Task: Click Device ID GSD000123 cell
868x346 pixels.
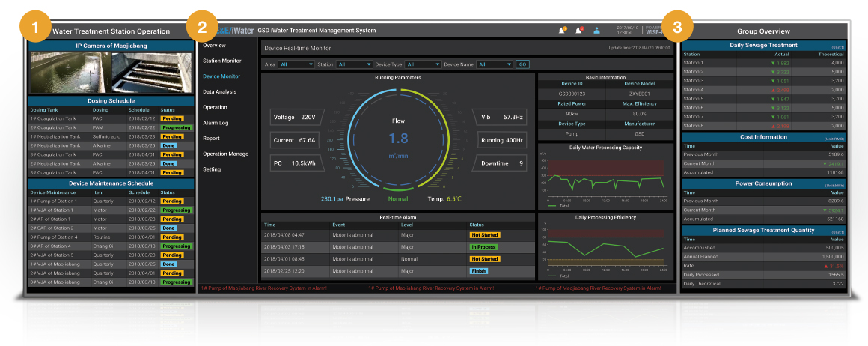Action: (x=572, y=94)
